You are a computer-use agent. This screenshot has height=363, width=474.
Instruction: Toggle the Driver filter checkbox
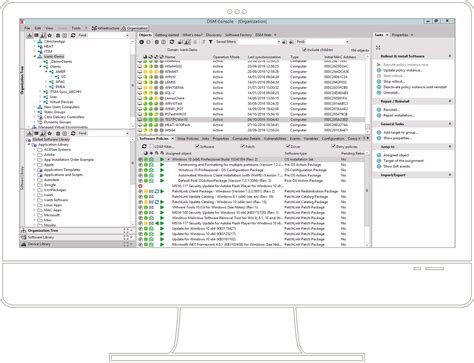click(288, 146)
